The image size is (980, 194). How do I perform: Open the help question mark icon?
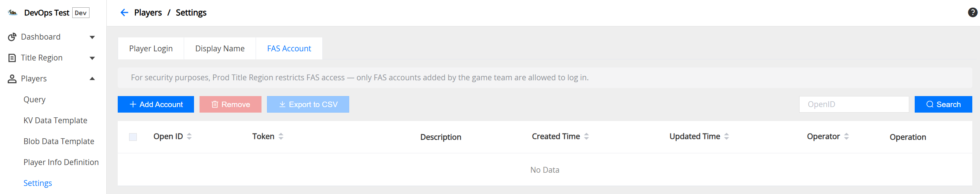tap(972, 12)
